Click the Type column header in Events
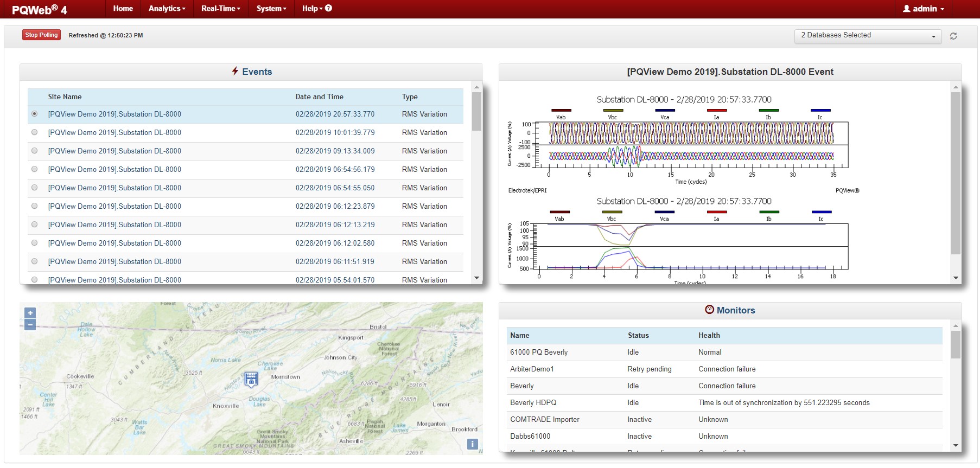 pyautogui.click(x=410, y=97)
